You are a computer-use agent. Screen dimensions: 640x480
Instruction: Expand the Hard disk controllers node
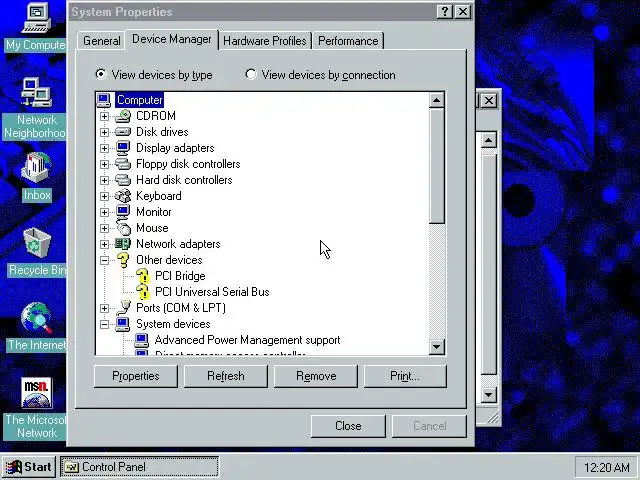pos(104,180)
